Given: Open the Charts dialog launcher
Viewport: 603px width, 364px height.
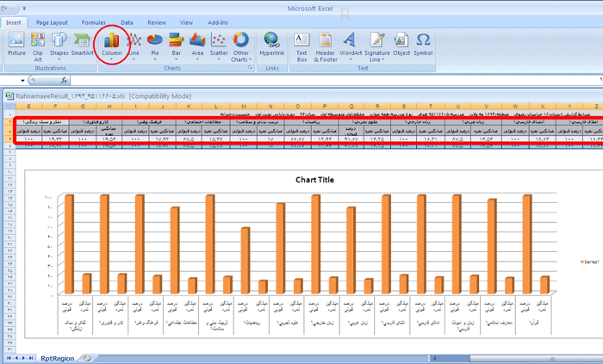Looking at the screenshot, I should point(250,68).
